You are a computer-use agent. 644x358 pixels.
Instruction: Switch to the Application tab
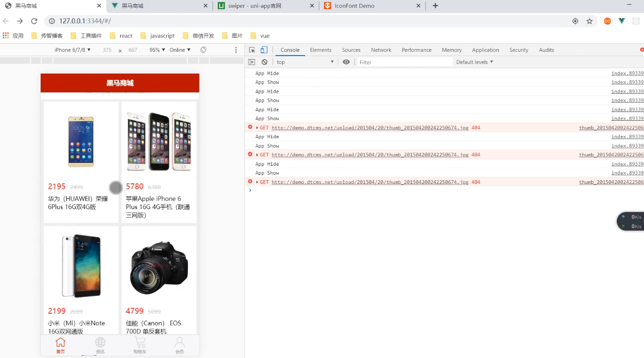[x=485, y=50]
